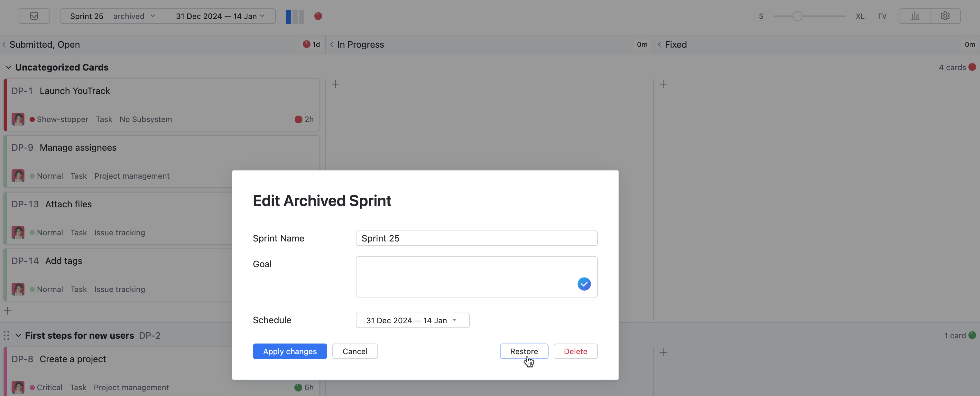
Task: Click the red clock icon beside progress bar
Action: pyautogui.click(x=318, y=16)
